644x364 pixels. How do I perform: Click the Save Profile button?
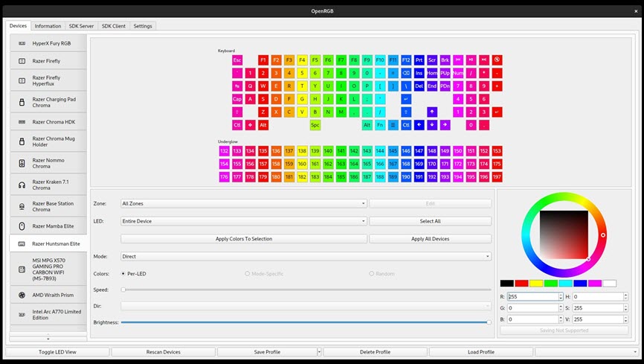(267, 352)
